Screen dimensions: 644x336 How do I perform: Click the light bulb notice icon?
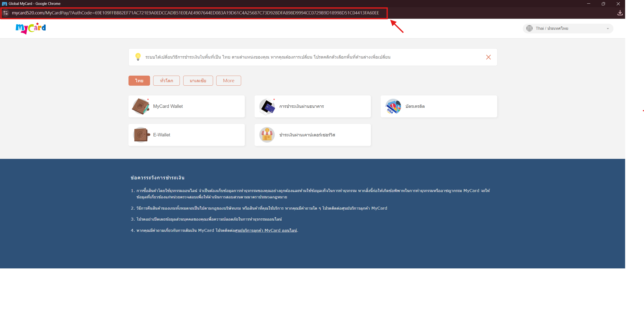point(138,57)
